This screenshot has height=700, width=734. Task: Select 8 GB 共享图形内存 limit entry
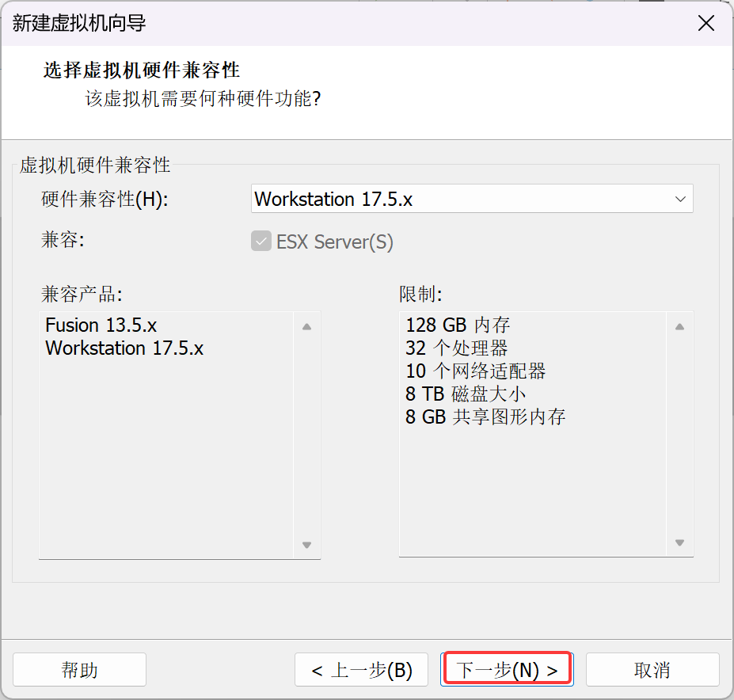pyautogui.click(x=485, y=417)
